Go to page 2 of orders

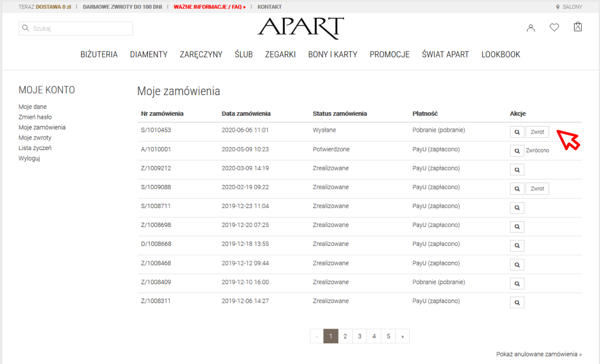coord(345,336)
